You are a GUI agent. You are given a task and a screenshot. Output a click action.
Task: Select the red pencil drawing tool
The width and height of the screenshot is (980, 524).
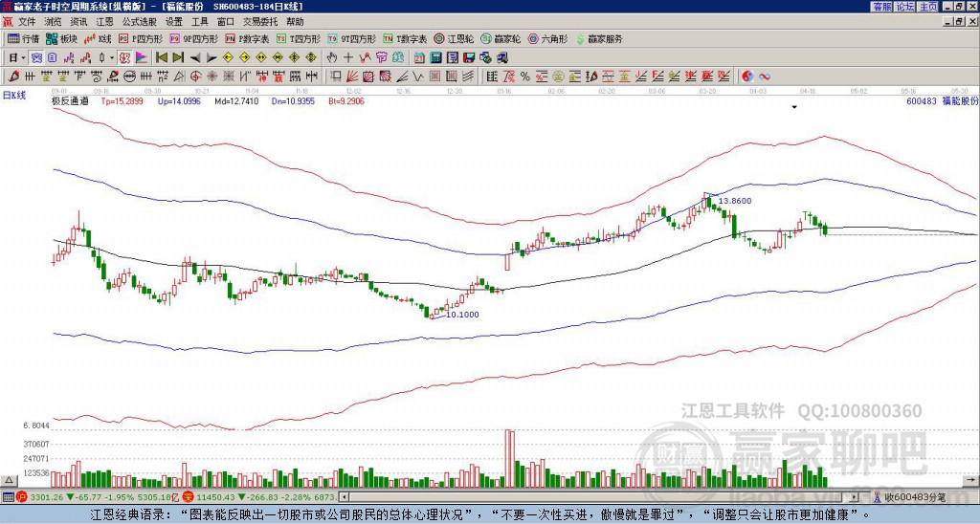tap(13, 76)
